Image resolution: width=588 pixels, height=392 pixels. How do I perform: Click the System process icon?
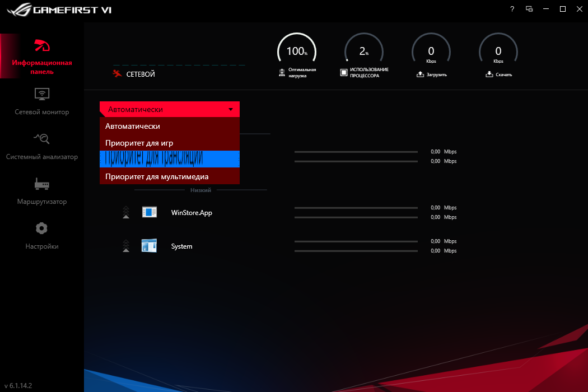(149, 246)
